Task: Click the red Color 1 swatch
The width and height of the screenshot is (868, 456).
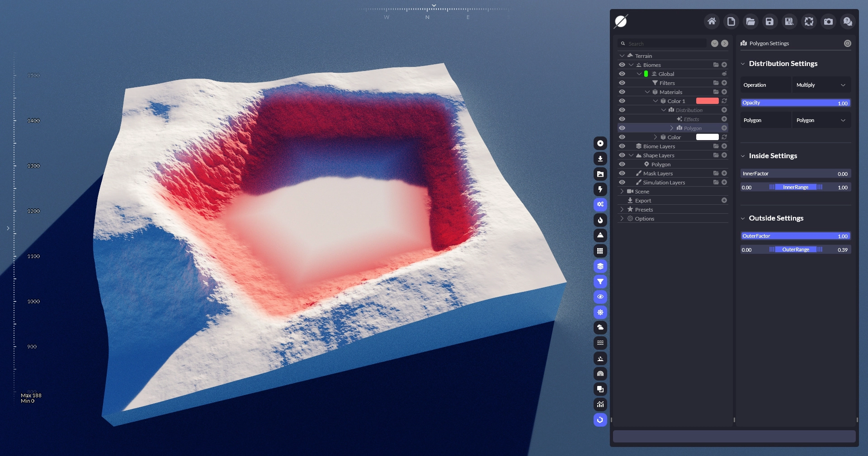Action: click(707, 101)
